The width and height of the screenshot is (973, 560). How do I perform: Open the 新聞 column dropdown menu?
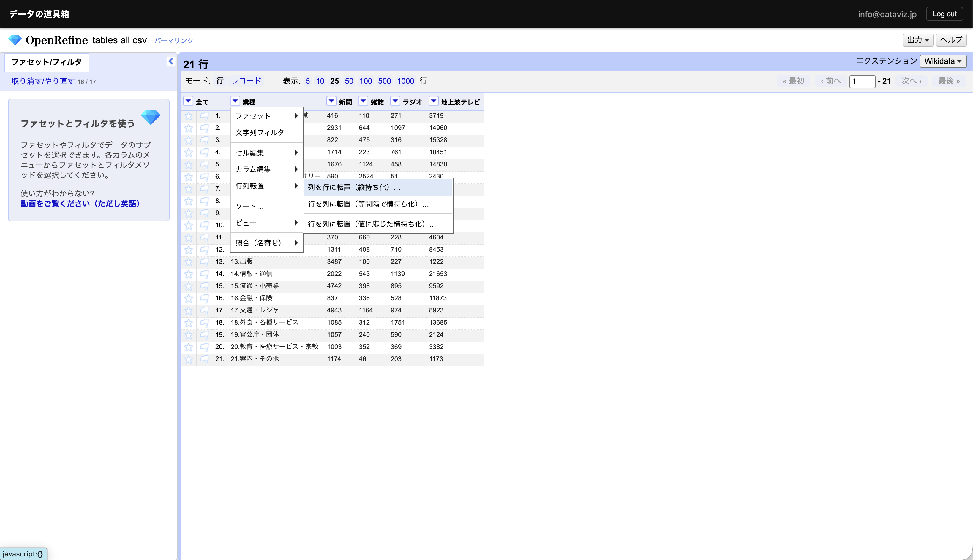click(331, 101)
